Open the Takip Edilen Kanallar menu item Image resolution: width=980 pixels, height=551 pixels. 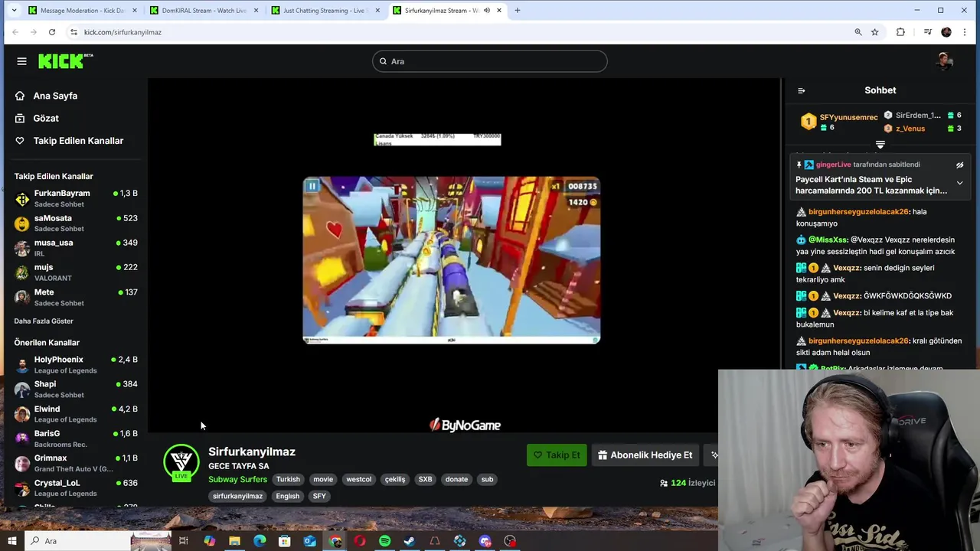(x=78, y=141)
